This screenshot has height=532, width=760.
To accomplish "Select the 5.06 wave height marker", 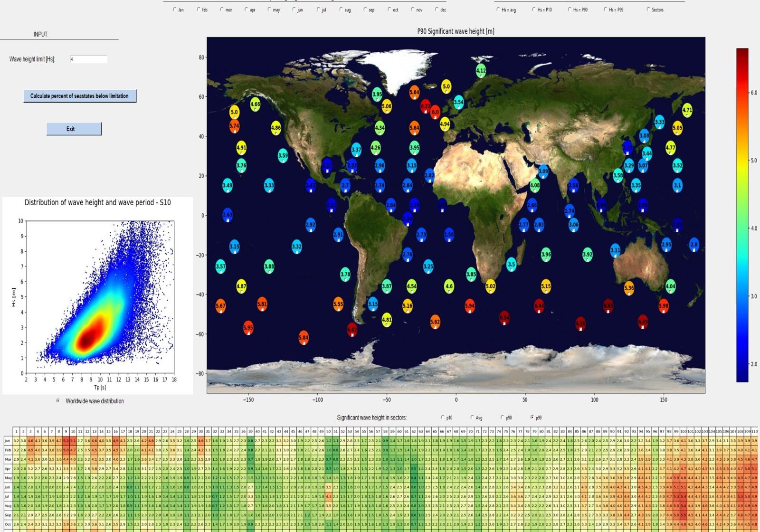I will click(387, 106).
